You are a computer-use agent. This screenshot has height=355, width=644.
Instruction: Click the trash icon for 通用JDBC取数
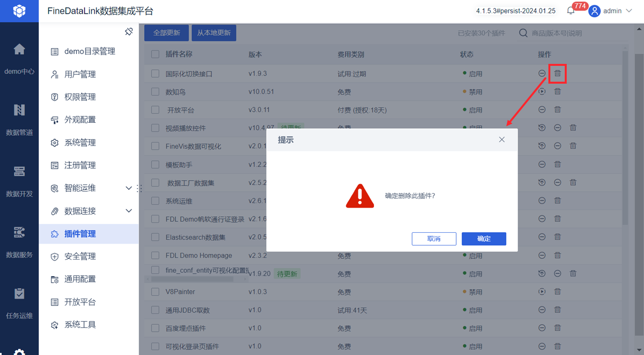coord(557,310)
